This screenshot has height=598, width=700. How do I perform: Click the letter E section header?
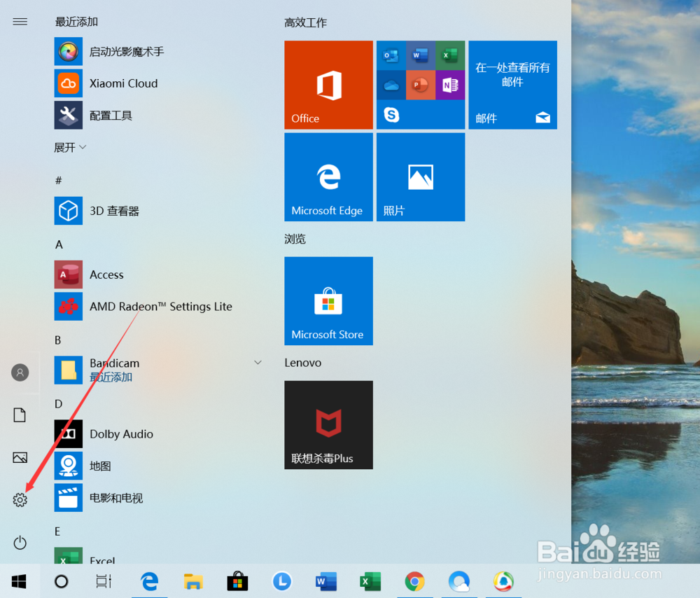pyautogui.click(x=57, y=531)
